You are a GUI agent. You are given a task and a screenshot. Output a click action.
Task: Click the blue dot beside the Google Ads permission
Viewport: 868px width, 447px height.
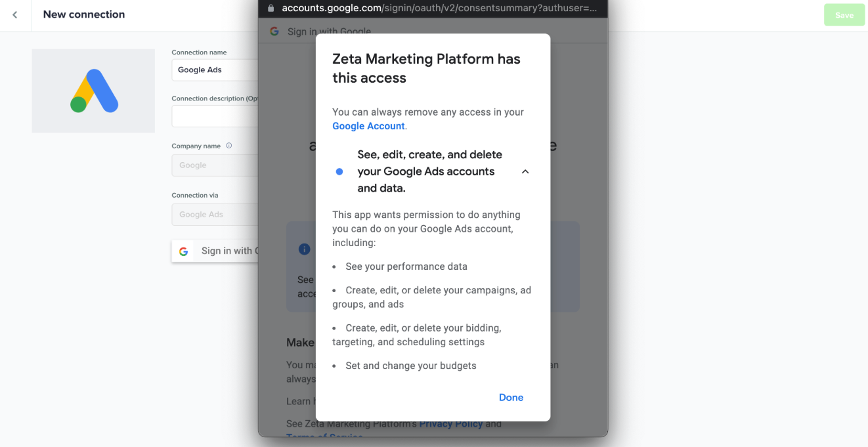tap(339, 172)
